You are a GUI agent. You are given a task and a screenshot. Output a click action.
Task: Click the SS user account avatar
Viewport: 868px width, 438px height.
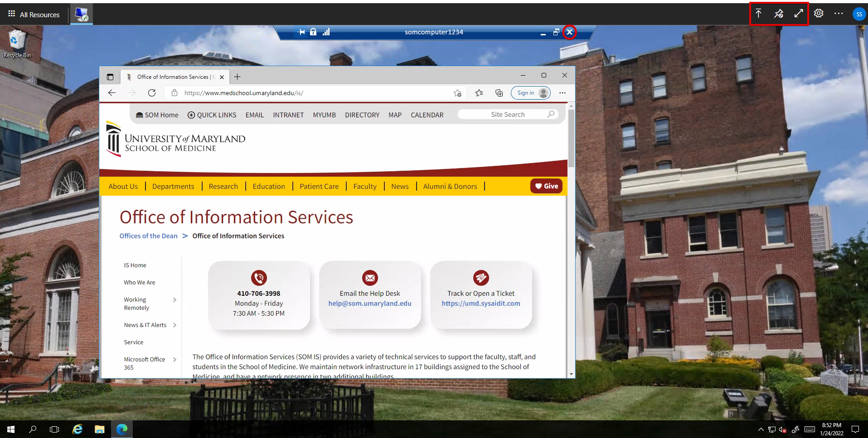click(858, 14)
